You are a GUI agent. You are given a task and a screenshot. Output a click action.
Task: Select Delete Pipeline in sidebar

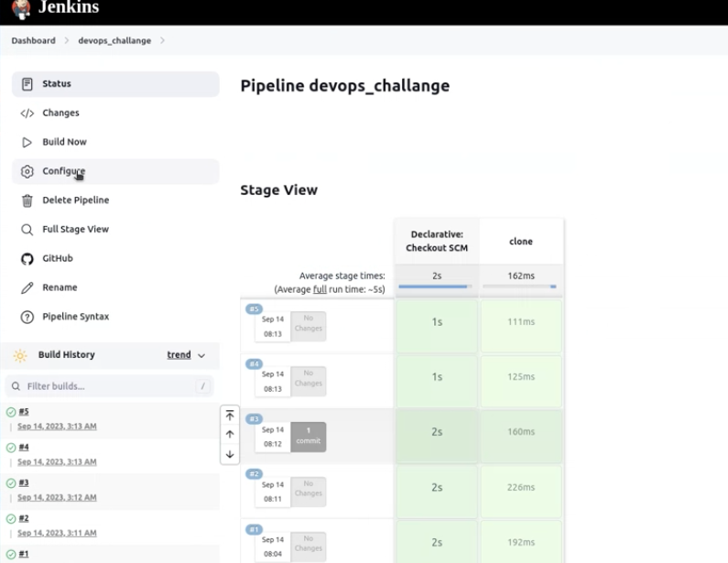tap(115, 200)
